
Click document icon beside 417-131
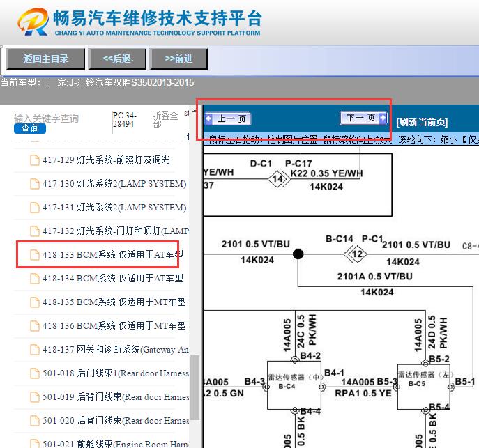pos(35,207)
